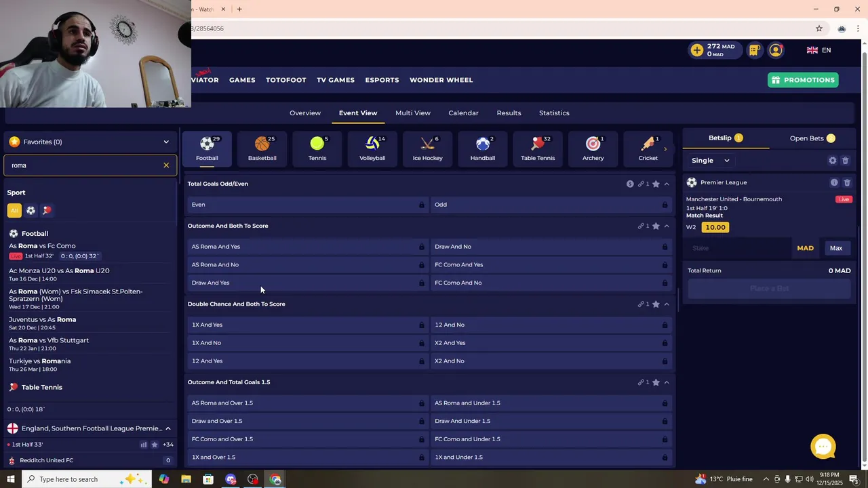
Task: Show more sports with right arrow
Action: 665,149
